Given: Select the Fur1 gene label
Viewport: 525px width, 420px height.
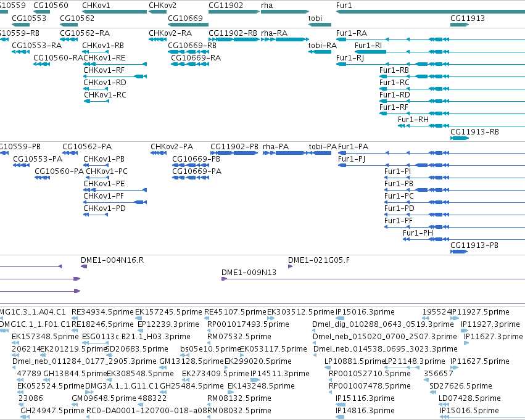Looking at the screenshot, I should click(x=344, y=6).
